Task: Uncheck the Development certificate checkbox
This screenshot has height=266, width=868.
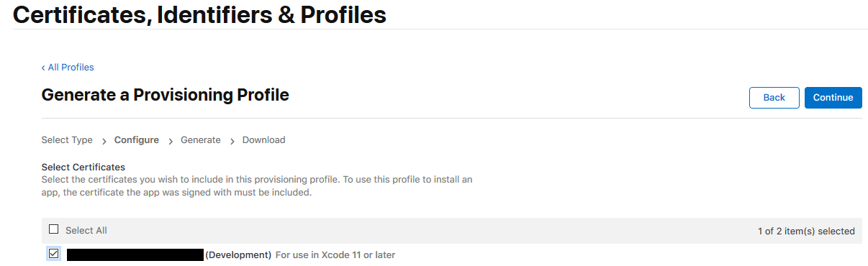Action: tap(53, 254)
